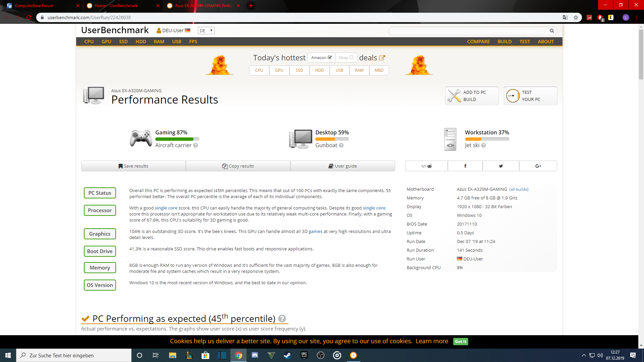Image resolution: width=644 pixels, height=362 pixels.
Task: Accept cookies with Got it button
Action: [460, 341]
